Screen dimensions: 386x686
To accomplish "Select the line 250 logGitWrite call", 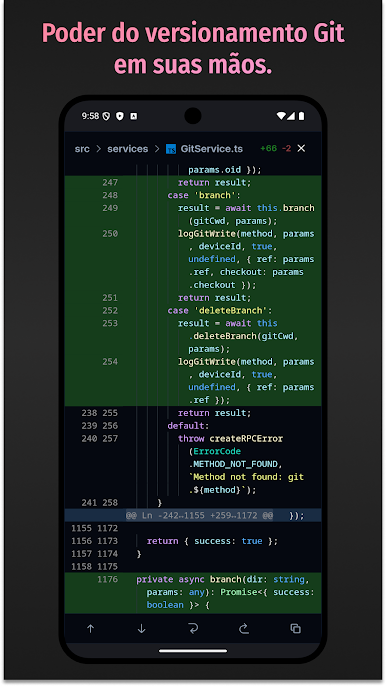I will click(x=193, y=259).
